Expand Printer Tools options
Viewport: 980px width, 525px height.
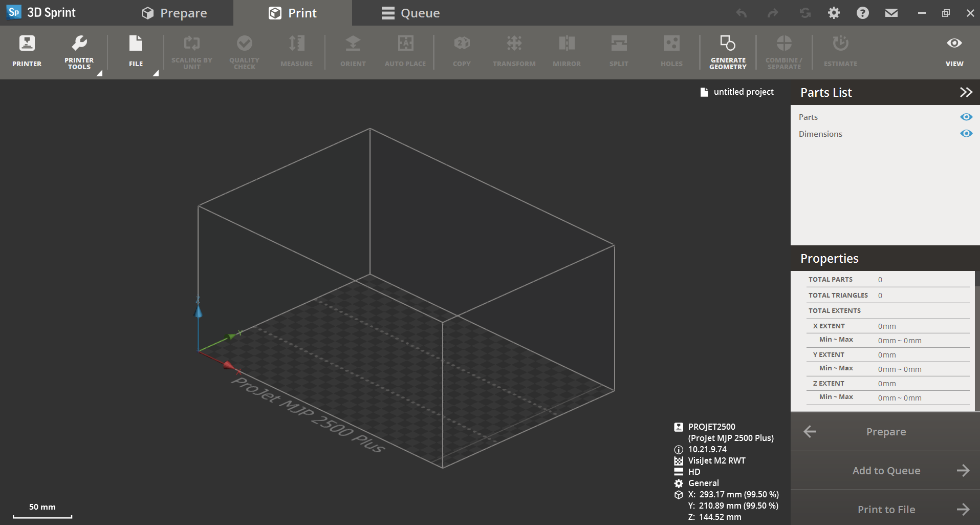99,74
